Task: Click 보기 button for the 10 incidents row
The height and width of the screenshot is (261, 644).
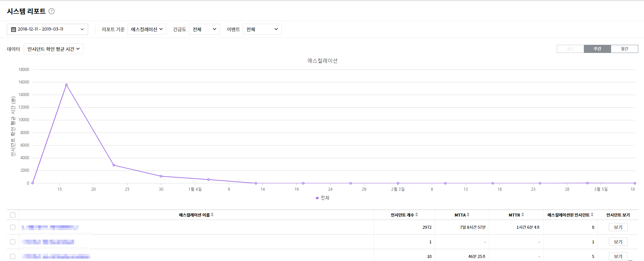Action: point(618,256)
